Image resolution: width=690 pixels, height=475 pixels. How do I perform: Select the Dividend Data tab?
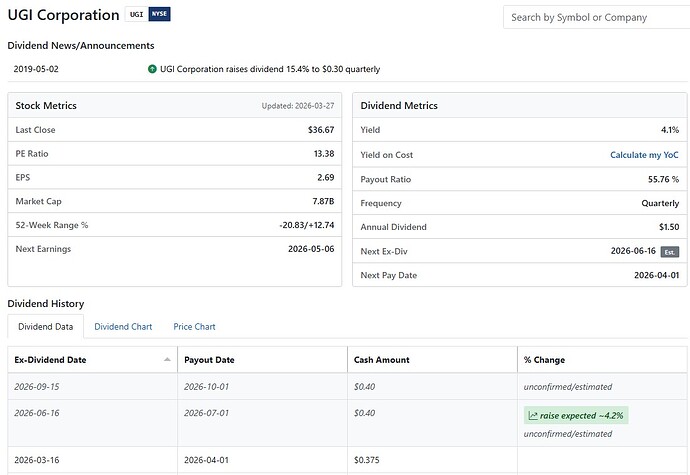tap(46, 327)
